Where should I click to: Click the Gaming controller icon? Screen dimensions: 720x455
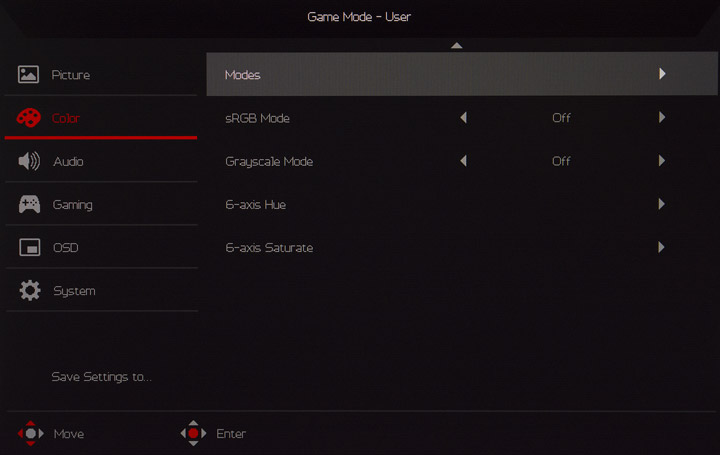pos(29,204)
